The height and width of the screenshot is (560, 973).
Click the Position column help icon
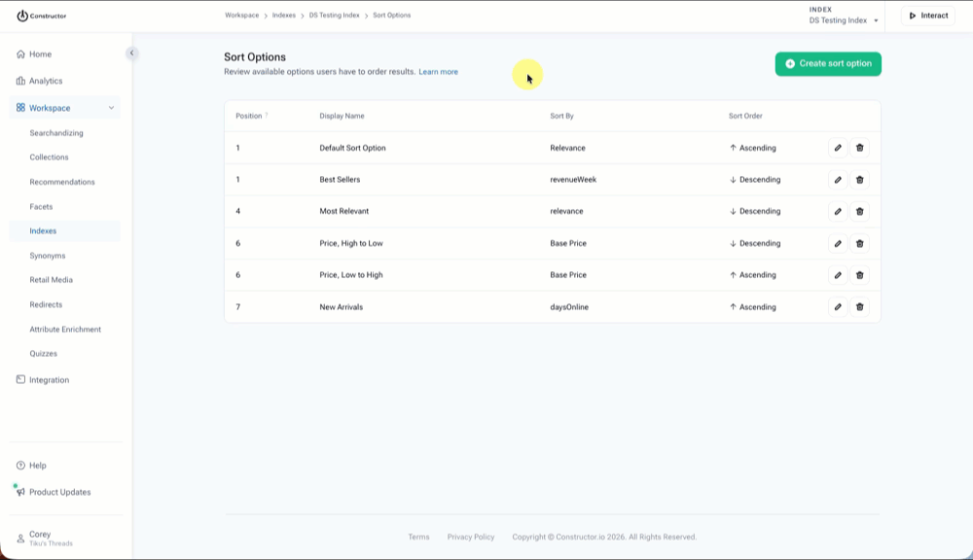(x=267, y=115)
